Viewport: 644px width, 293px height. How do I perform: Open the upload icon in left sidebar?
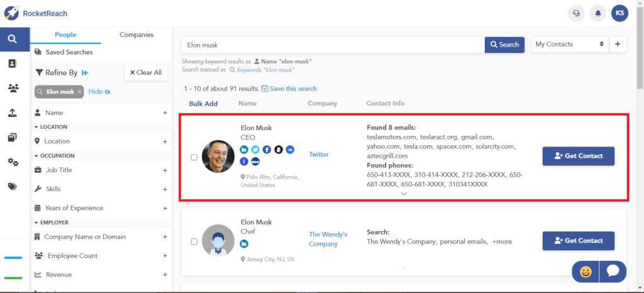(12, 113)
